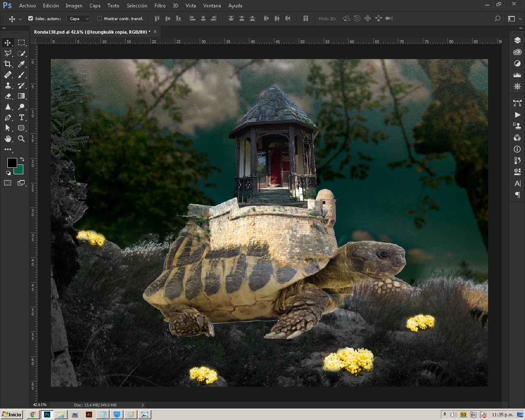Open the Filtro menu
The height and width of the screenshot is (420, 525).
click(160, 6)
